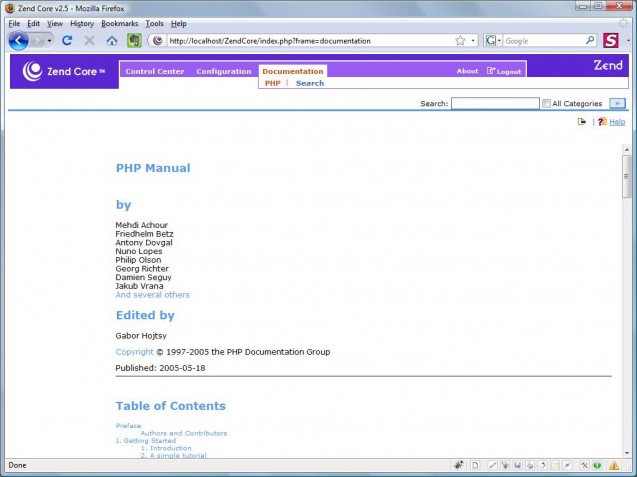The width and height of the screenshot is (637, 477).
Task: Click the question mark help icon
Action: click(x=602, y=121)
